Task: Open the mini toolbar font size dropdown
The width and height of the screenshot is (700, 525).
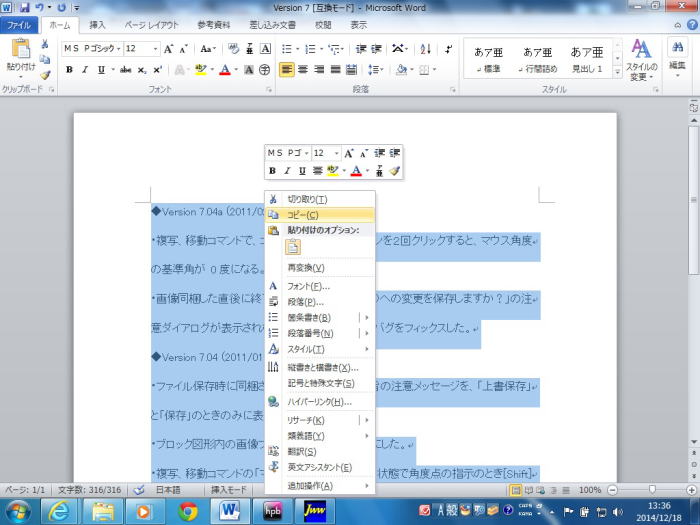Action: point(337,153)
